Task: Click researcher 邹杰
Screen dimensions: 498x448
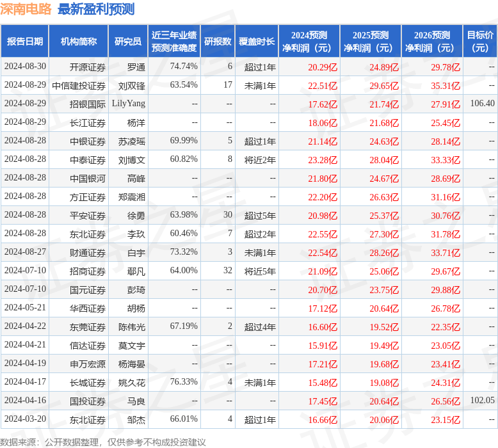Action: (x=136, y=420)
